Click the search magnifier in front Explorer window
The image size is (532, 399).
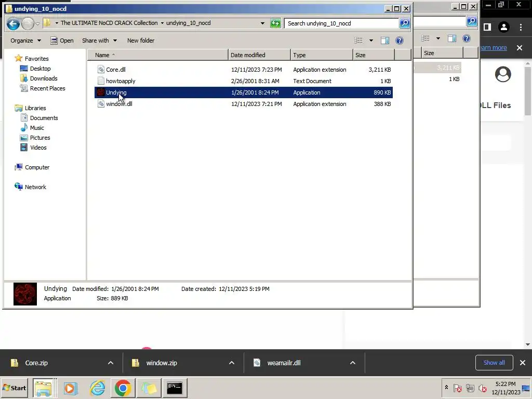click(x=405, y=23)
